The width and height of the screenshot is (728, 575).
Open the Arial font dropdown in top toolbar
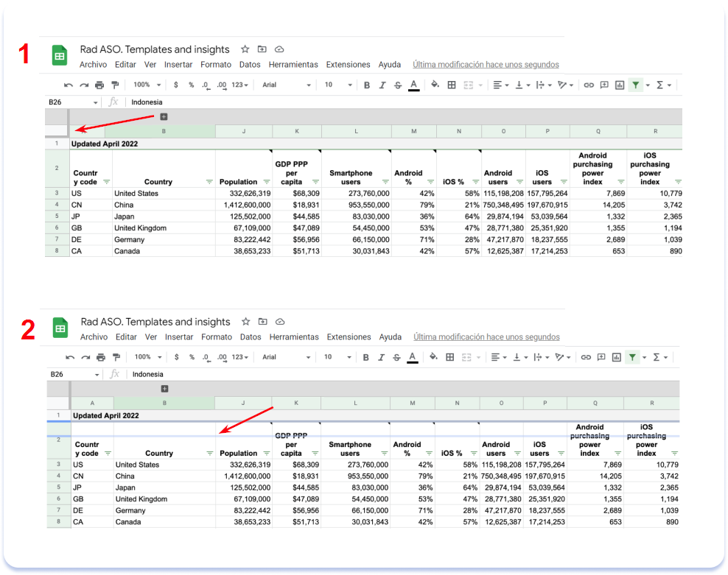tap(286, 85)
